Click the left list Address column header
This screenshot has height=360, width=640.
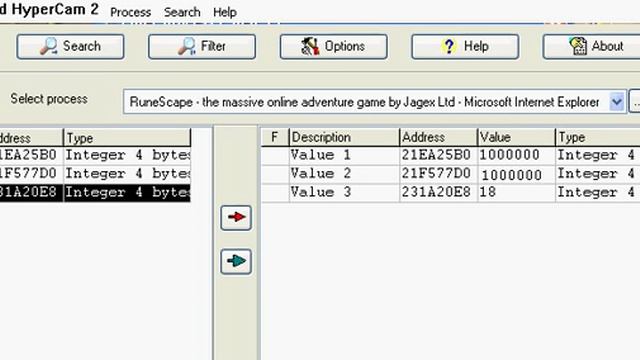[31, 138]
